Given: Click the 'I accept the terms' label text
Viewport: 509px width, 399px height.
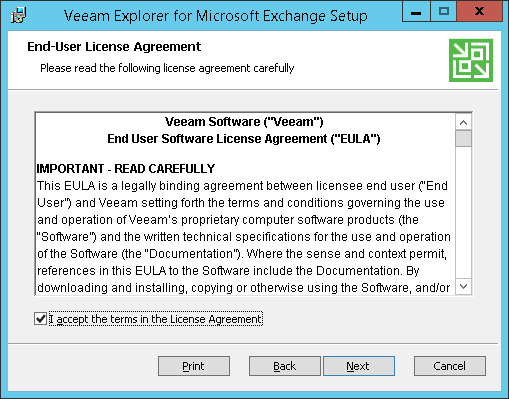Looking at the screenshot, I should (156, 319).
